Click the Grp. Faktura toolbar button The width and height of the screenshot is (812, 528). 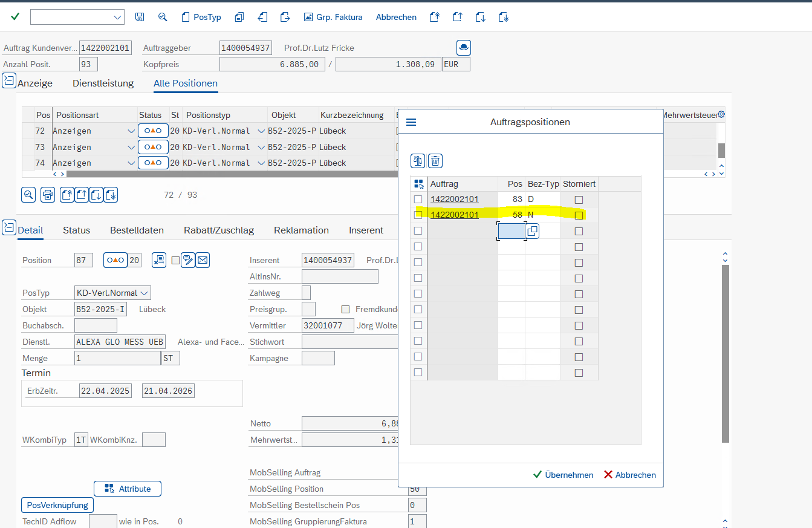[333, 17]
